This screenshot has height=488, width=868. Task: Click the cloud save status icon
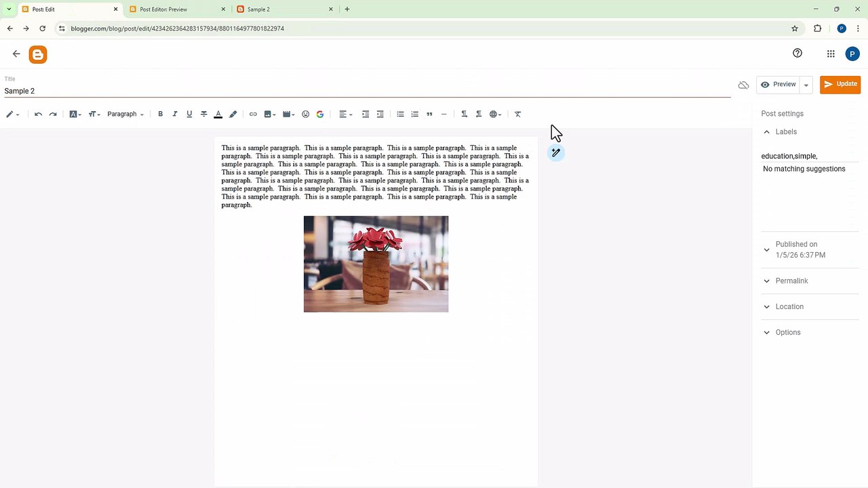[x=744, y=85]
